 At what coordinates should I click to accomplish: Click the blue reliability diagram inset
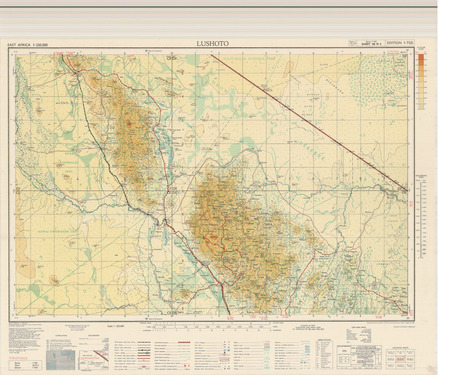click(61, 360)
